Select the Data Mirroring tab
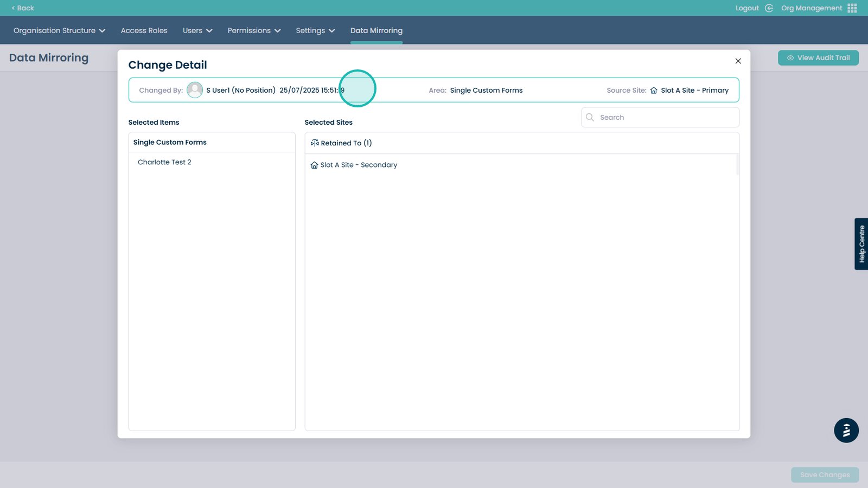The image size is (868, 488). [x=376, y=30]
